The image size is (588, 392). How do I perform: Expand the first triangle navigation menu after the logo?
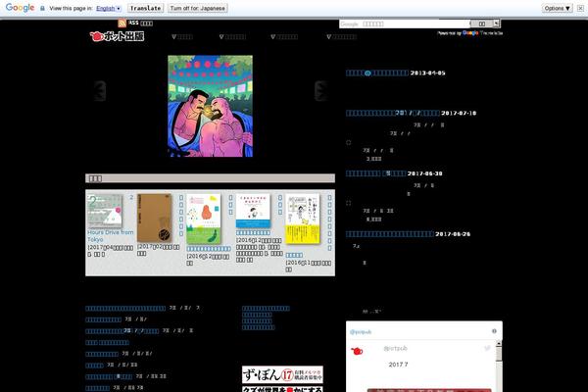click(x=182, y=37)
